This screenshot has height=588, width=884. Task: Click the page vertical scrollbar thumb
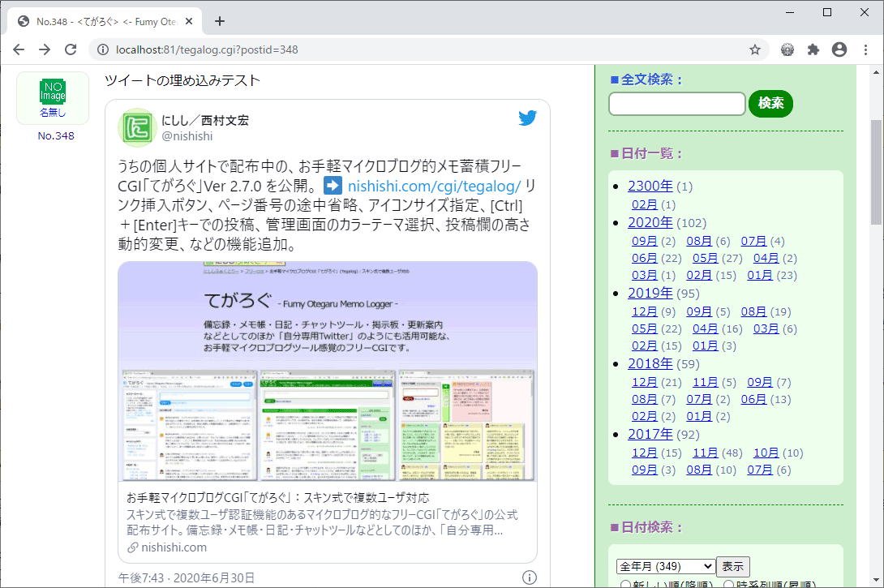tap(876, 172)
